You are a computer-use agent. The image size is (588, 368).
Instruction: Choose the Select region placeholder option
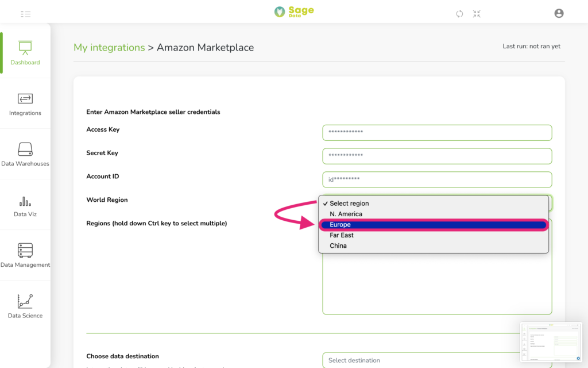pyautogui.click(x=433, y=203)
